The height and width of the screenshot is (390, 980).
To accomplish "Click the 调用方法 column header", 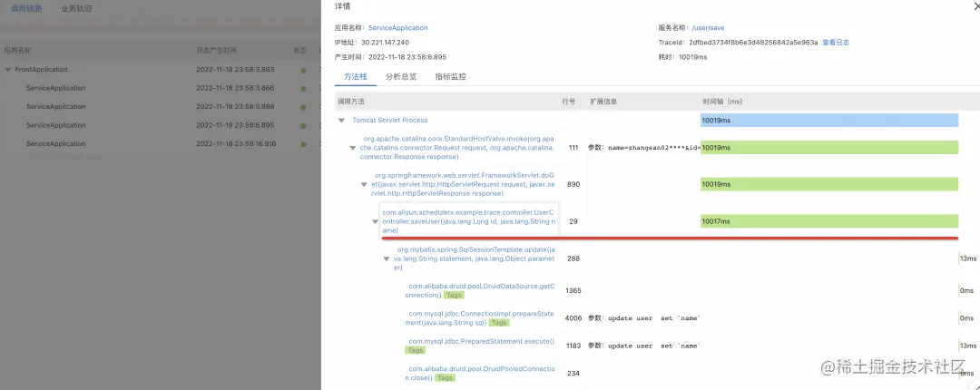I will point(350,102).
